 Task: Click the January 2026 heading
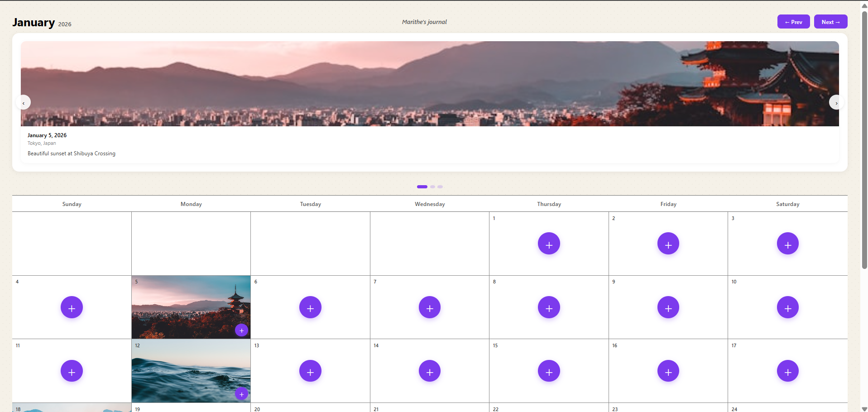[42, 23]
